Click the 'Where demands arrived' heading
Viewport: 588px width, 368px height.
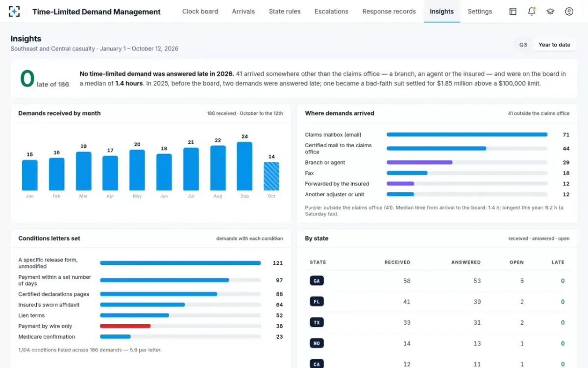click(340, 113)
